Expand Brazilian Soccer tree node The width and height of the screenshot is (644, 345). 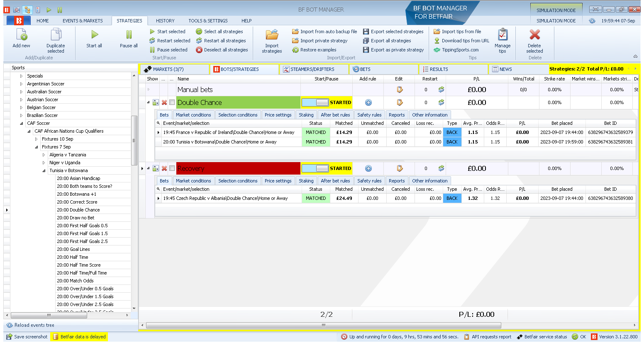(x=22, y=115)
